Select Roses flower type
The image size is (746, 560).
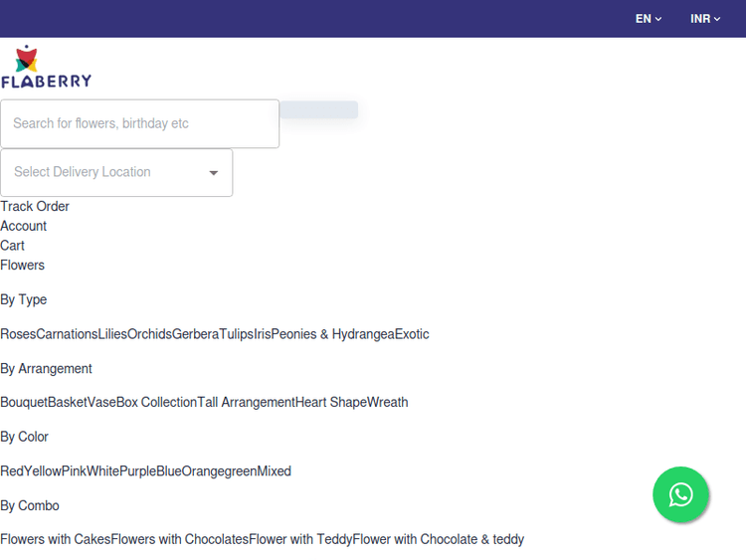point(18,334)
